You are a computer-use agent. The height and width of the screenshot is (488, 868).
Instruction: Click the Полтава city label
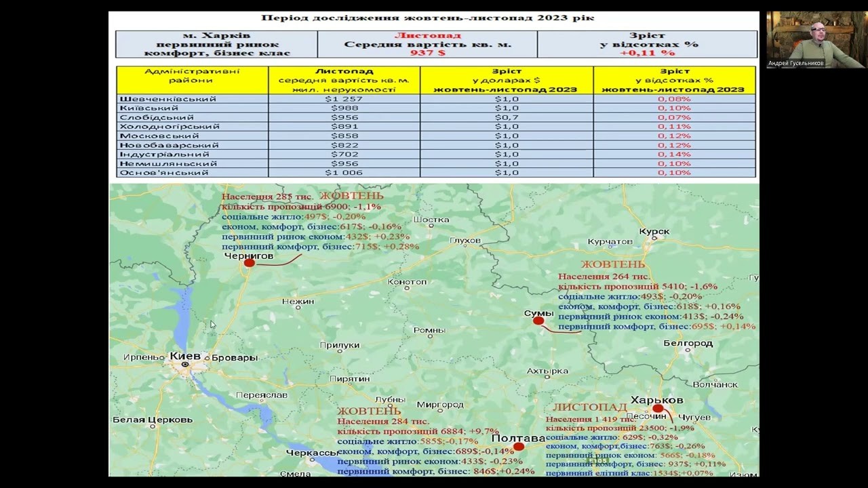(x=518, y=439)
